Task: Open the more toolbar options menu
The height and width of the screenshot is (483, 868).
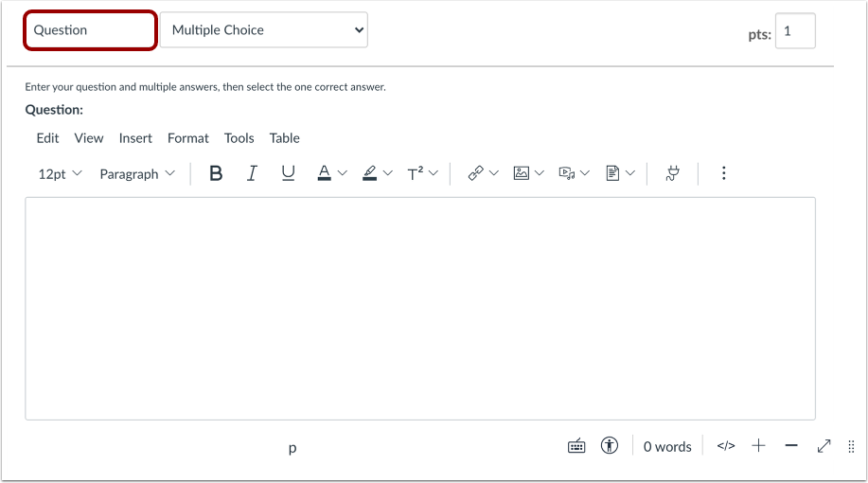Action: click(723, 173)
